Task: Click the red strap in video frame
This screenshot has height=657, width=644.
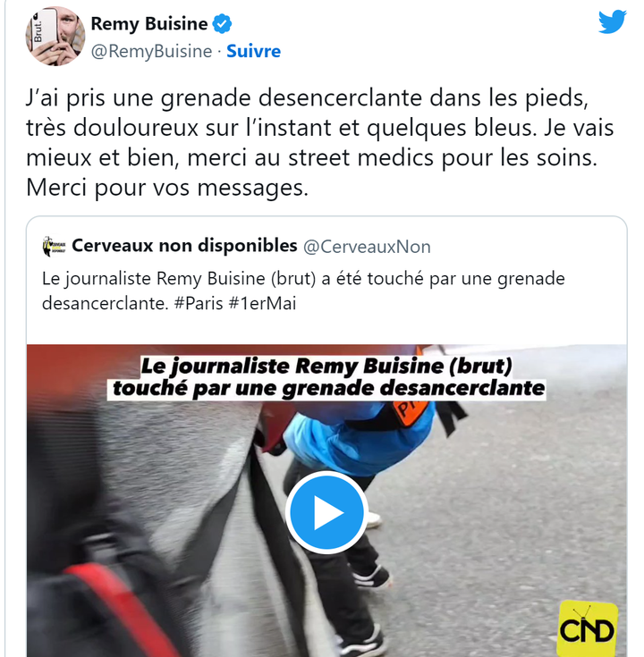Action: 107,610
